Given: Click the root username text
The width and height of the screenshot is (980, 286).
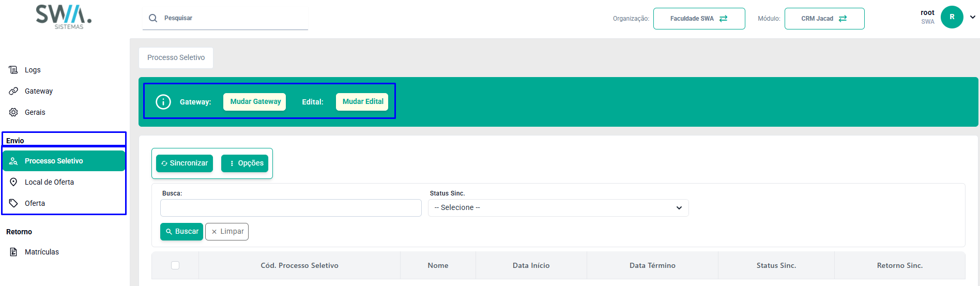Looking at the screenshot, I should tap(927, 13).
